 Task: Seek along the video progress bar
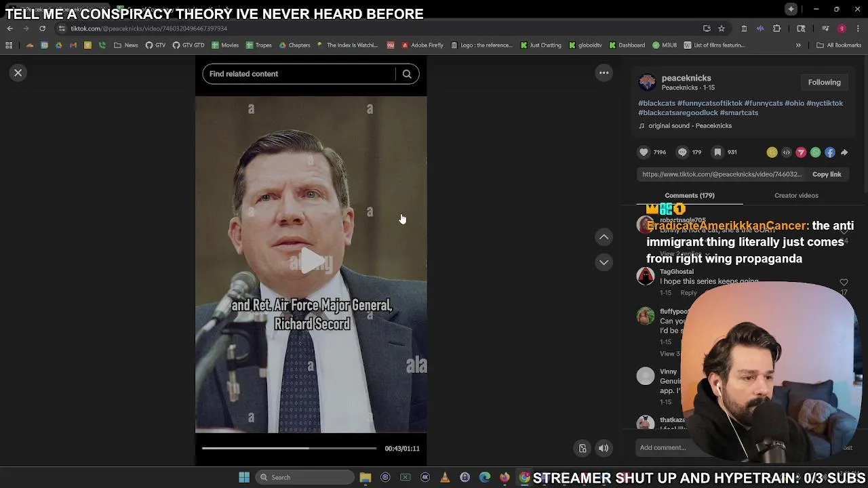point(289,448)
